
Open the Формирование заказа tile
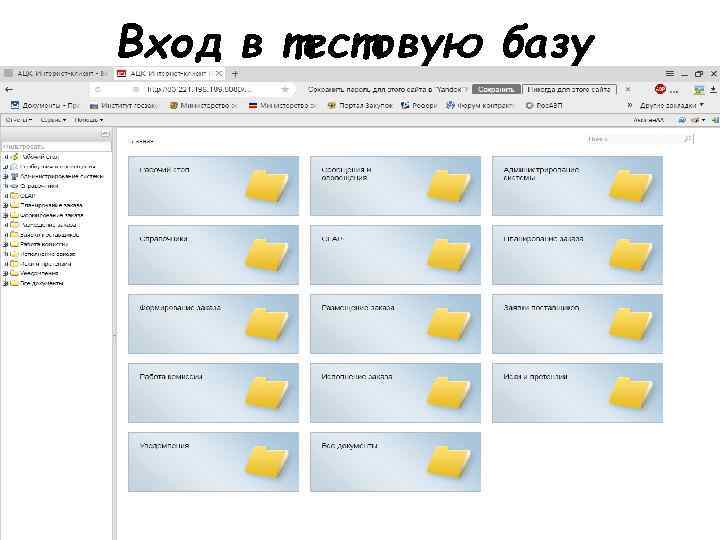coord(214,324)
